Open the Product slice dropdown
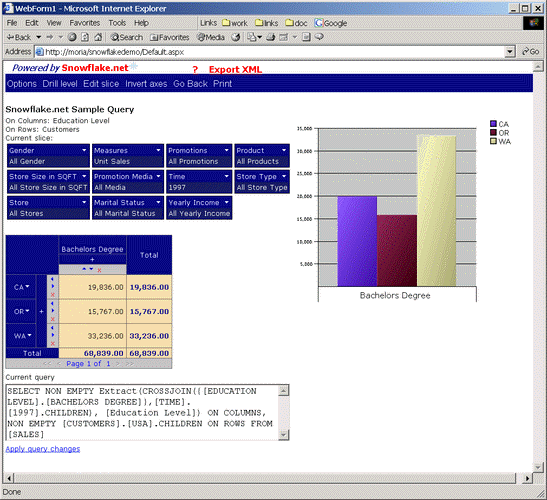The image size is (547, 500). tap(284, 150)
